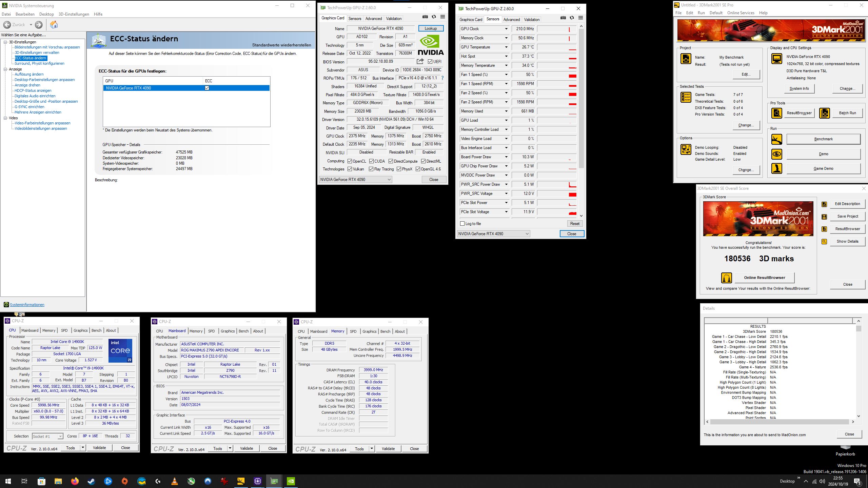Screen dimensions: 868x488
Task: Open Steam from the taskbar
Action: tap(92, 481)
